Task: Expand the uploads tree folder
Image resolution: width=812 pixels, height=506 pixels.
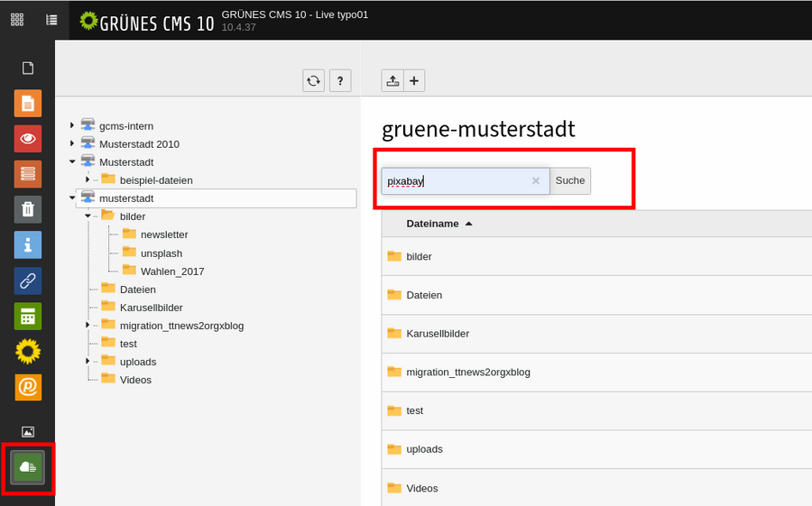Action: 88,362
